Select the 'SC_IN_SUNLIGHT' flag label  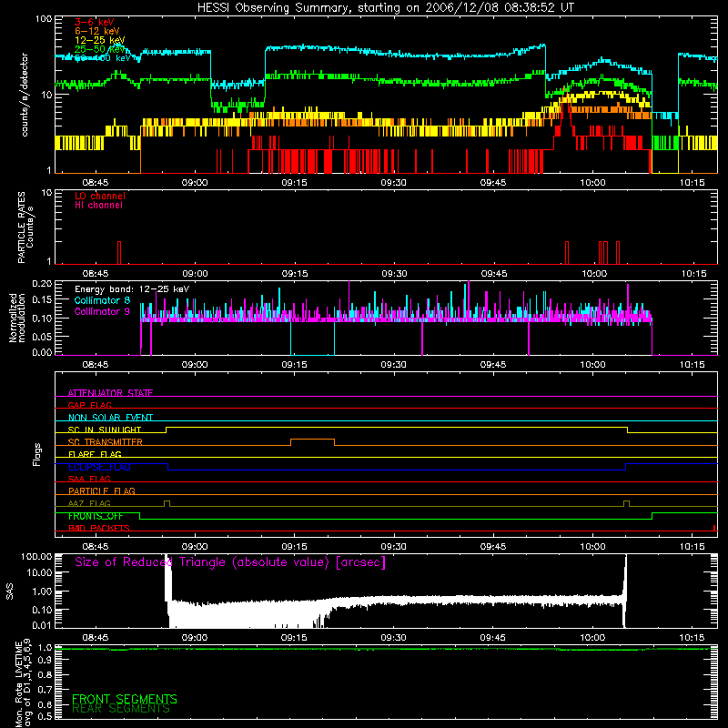pyautogui.click(x=105, y=430)
